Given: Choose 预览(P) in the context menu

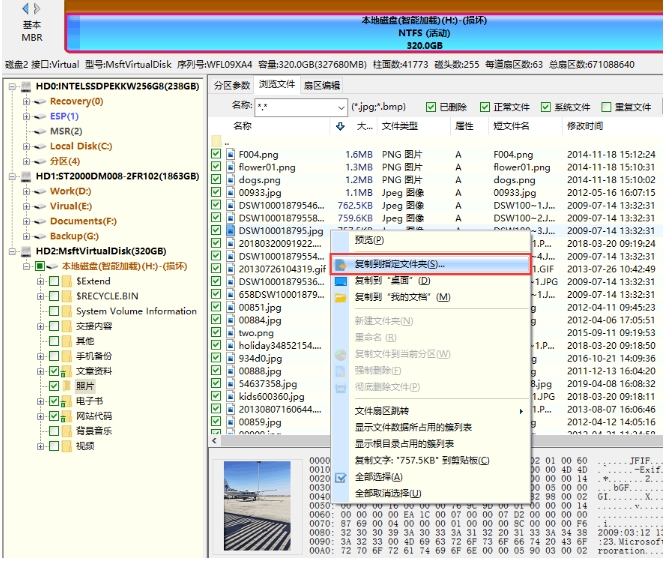Looking at the screenshot, I should [x=369, y=240].
